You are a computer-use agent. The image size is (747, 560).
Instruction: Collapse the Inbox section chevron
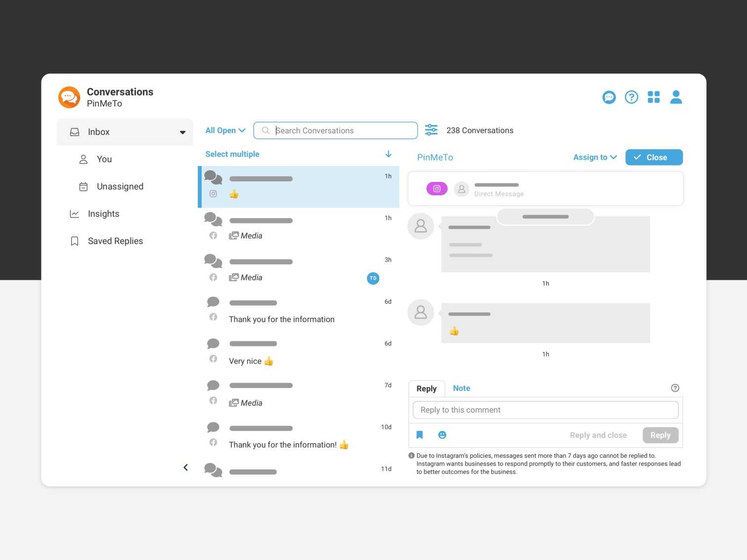[x=182, y=132]
